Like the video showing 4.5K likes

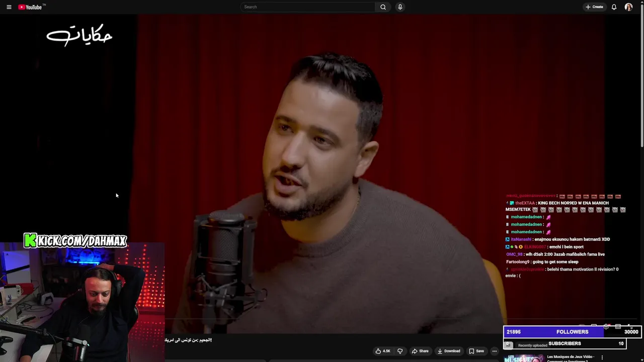pyautogui.click(x=383, y=351)
